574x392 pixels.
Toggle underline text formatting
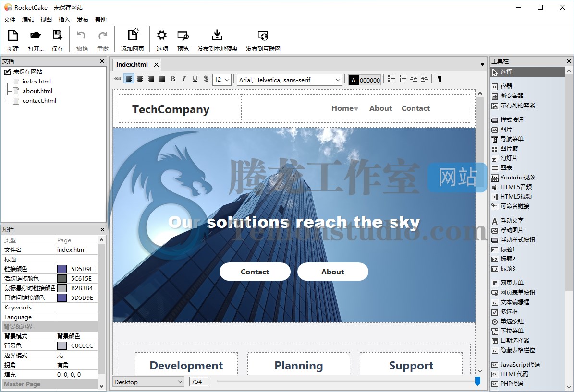[x=195, y=79]
